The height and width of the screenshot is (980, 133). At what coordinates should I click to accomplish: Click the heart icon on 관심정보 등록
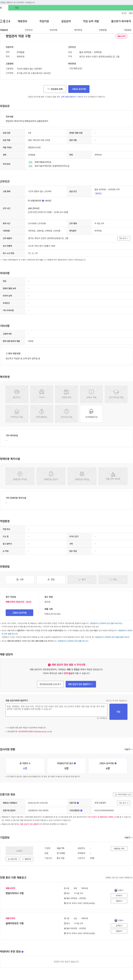click(x=48, y=89)
